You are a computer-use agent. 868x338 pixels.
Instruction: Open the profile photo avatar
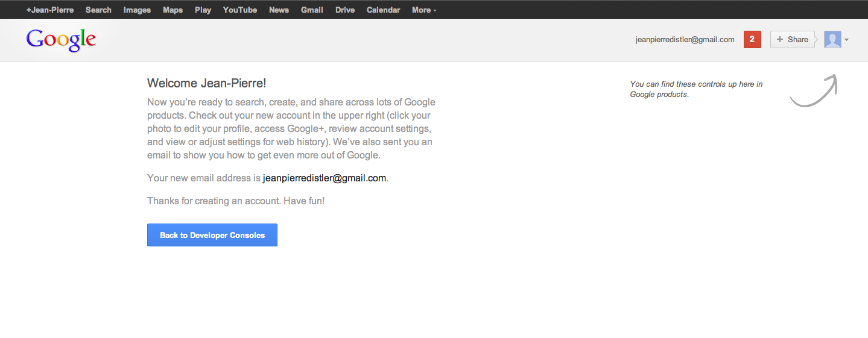coord(832,39)
